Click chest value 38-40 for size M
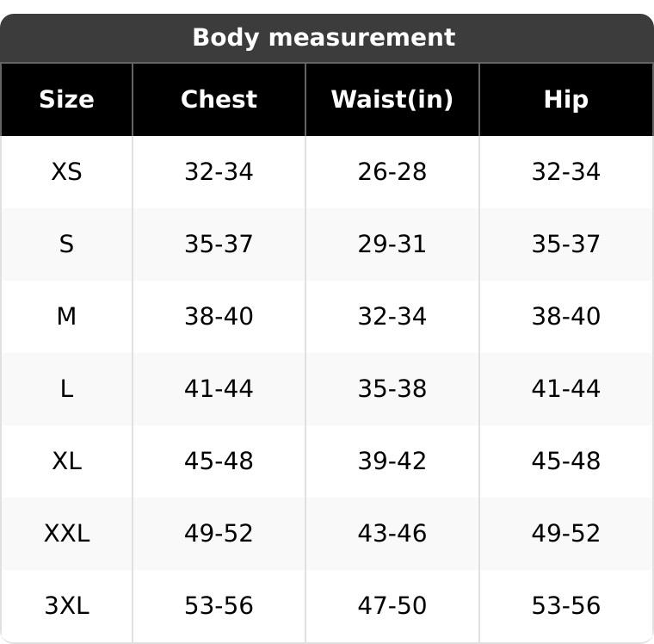 click(219, 317)
